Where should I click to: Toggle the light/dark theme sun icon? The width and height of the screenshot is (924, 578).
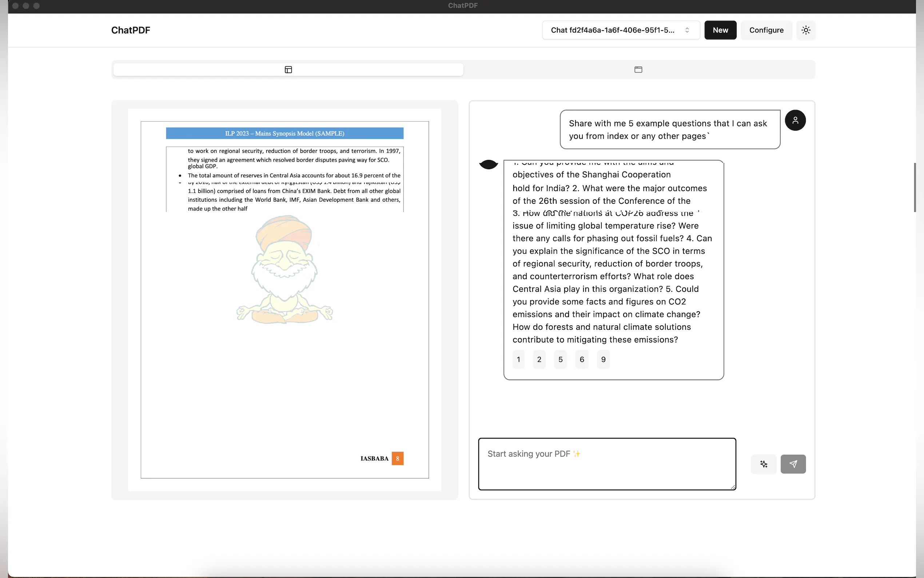coord(805,30)
